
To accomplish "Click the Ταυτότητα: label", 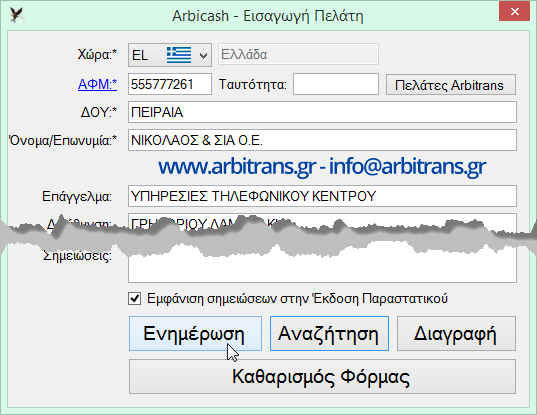I will pyautogui.click(x=253, y=84).
